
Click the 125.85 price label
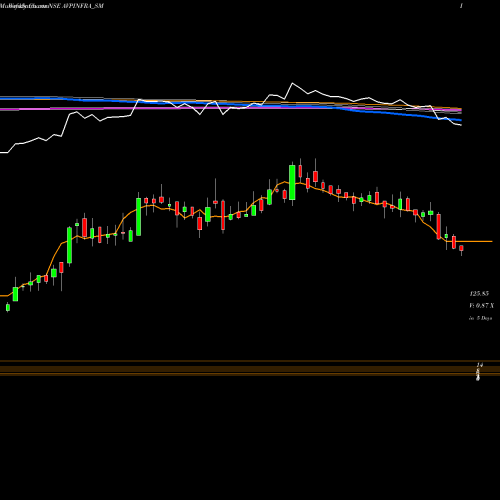479,294
